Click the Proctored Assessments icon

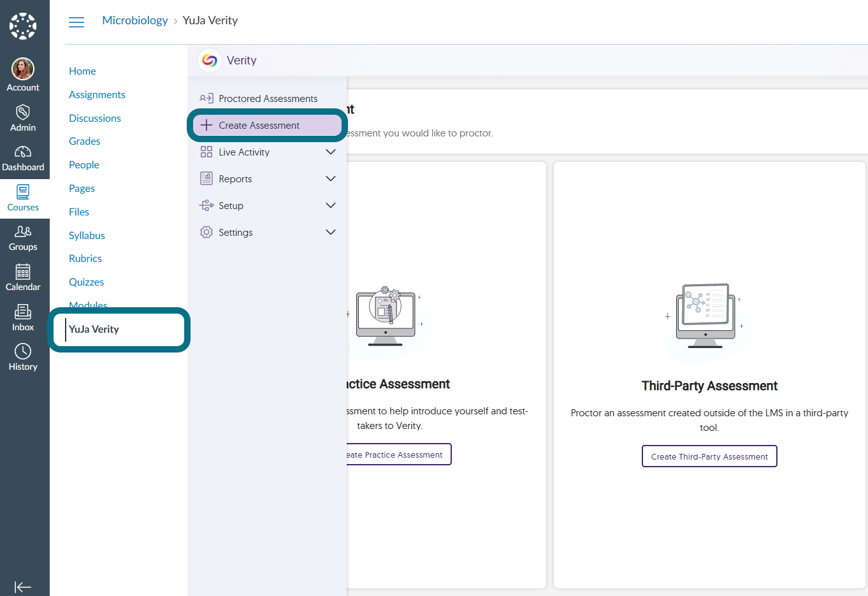[x=206, y=98]
